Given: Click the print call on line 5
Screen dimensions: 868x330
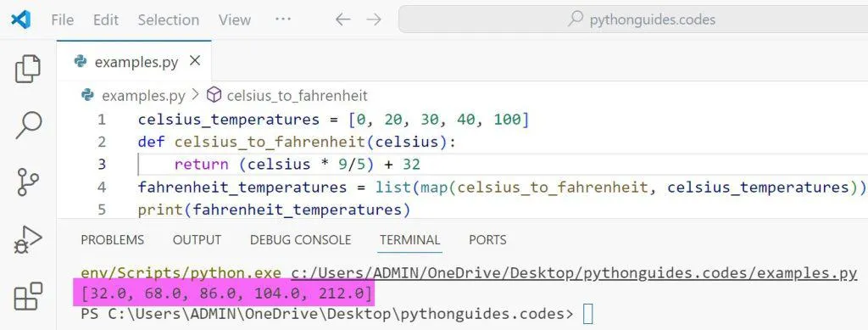Looking at the screenshot, I should 160,210.
